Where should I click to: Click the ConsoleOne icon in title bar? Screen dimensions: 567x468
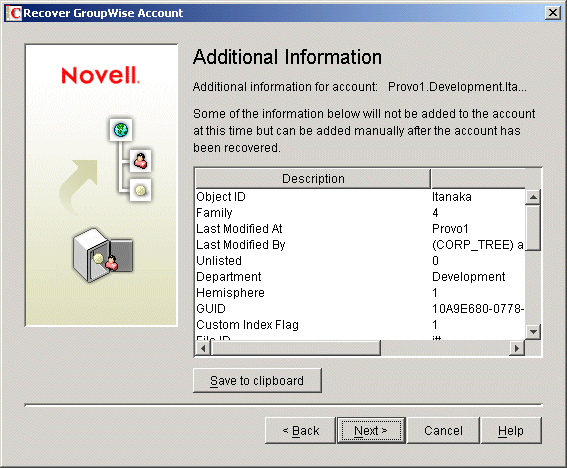[x=14, y=13]
